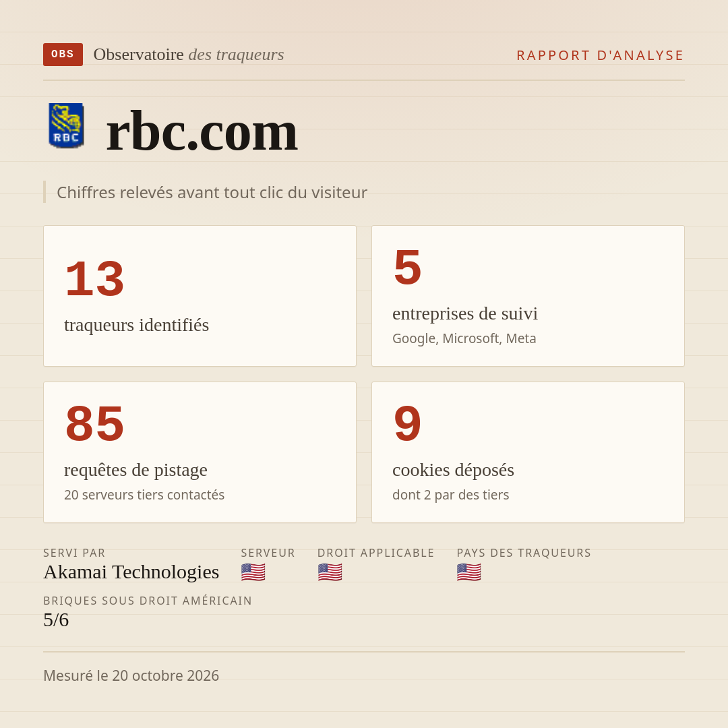Click the 5/6 value
728x728 pixels.
pyautogui.click(x=56, y=620)
